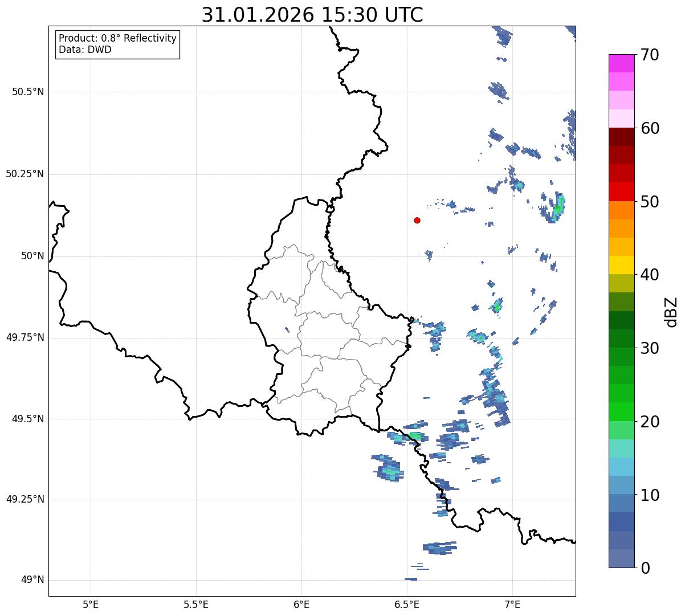
Task: Click the 50.5°N latitude label
Action: click(28, 92)
